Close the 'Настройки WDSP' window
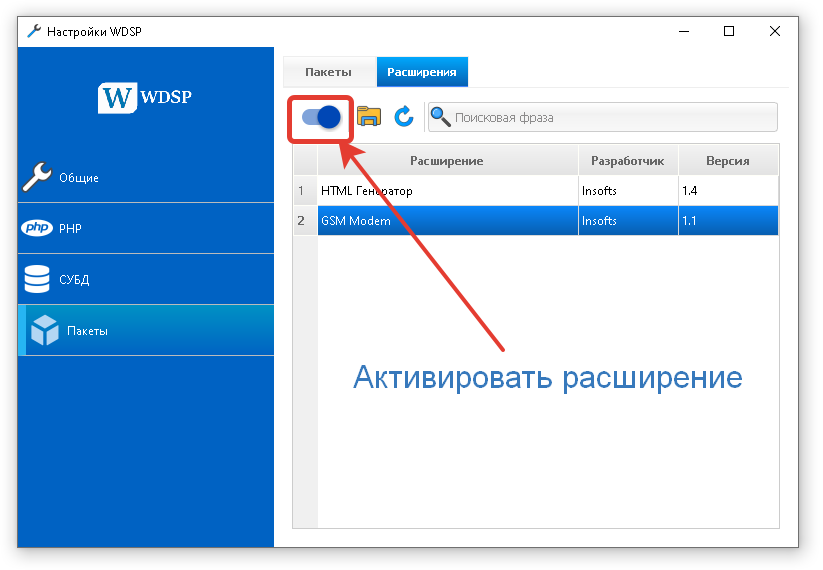The height and width of the screenshot is (570, 823). 775,31
